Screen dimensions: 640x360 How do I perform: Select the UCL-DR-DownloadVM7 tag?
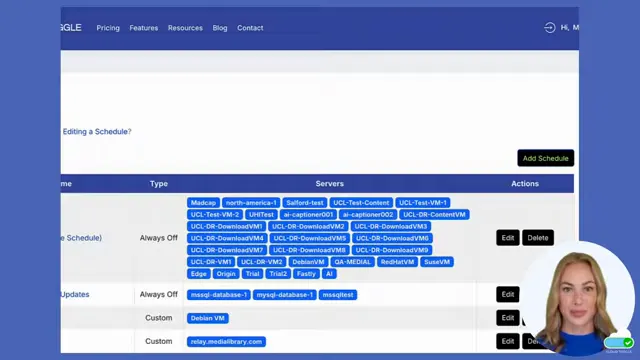coord(227,250)
